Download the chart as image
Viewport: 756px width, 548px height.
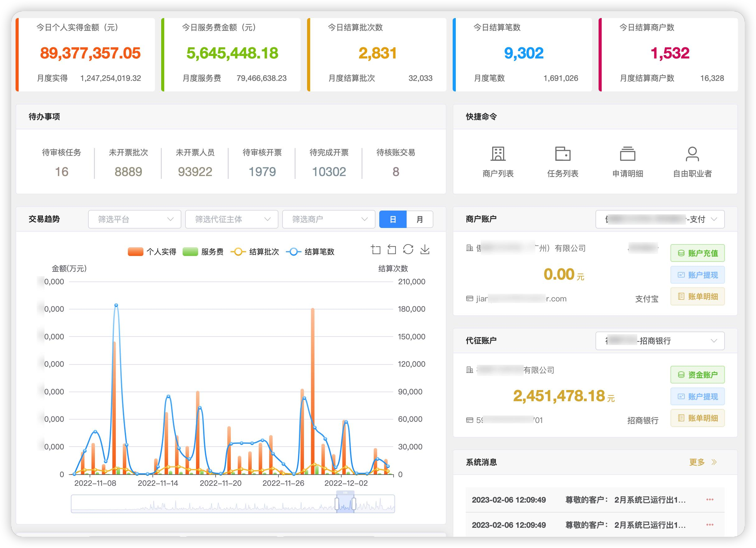425,249
